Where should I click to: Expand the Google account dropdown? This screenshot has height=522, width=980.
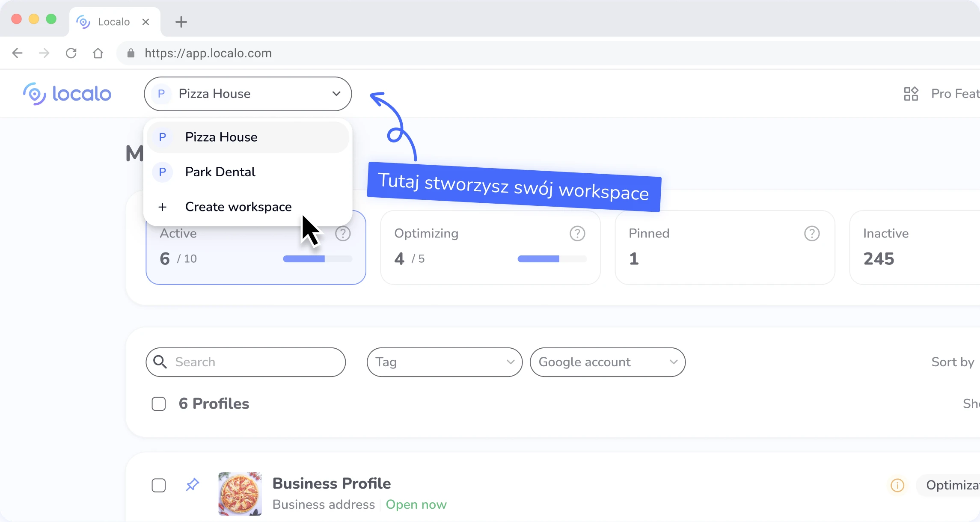(607, 362)
